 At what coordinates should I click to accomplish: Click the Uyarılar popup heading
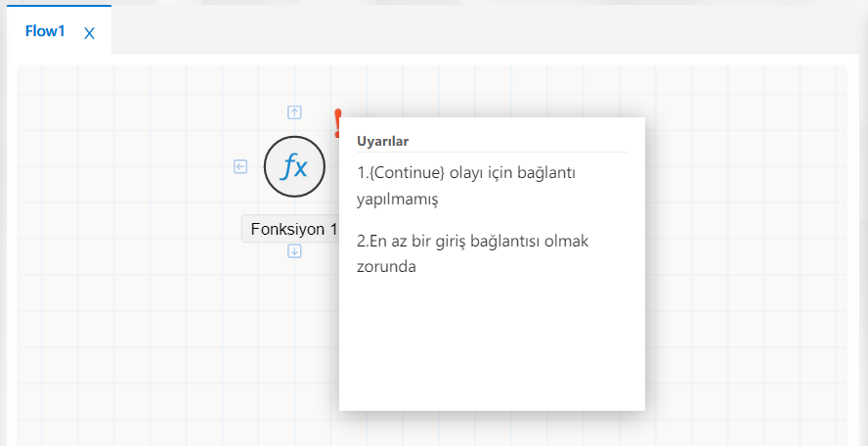[x=383, y=141]
